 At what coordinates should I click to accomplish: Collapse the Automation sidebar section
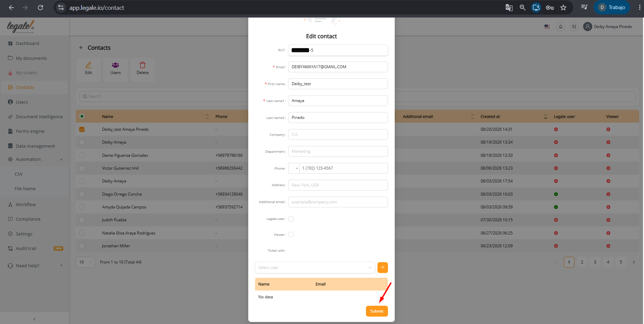point(61,159)
